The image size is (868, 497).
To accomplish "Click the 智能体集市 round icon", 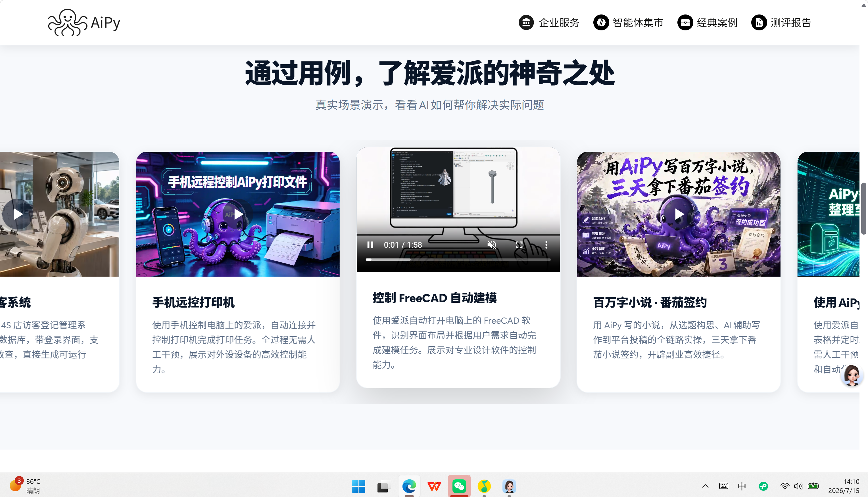I will [601, 22].
